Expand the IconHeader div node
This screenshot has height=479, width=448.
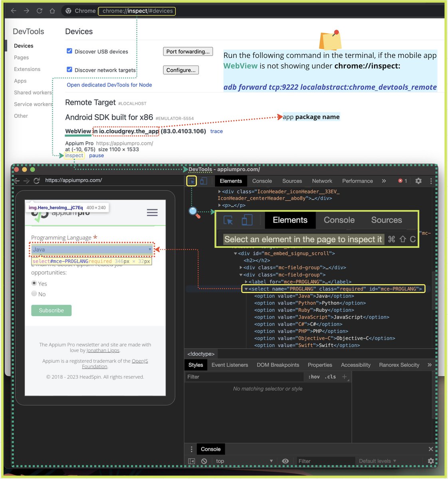tap(220, 192)
